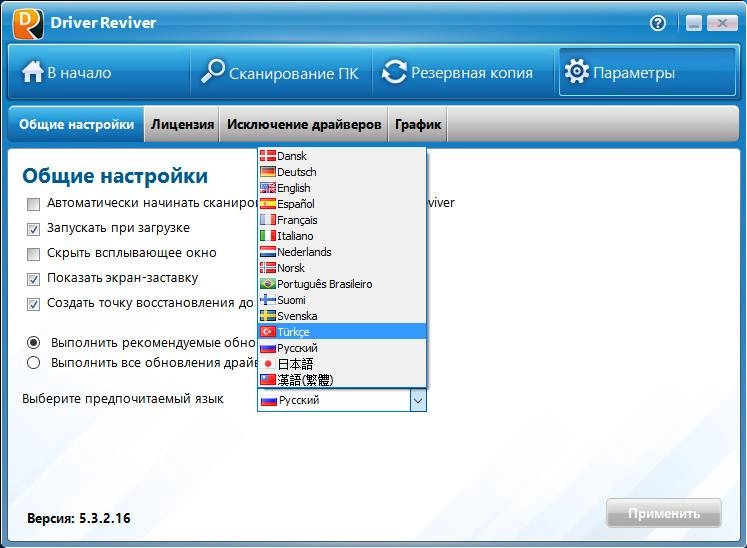Choose Suomi from the list
Viewport: 747px width, 548px height.
tap(342, 300)
